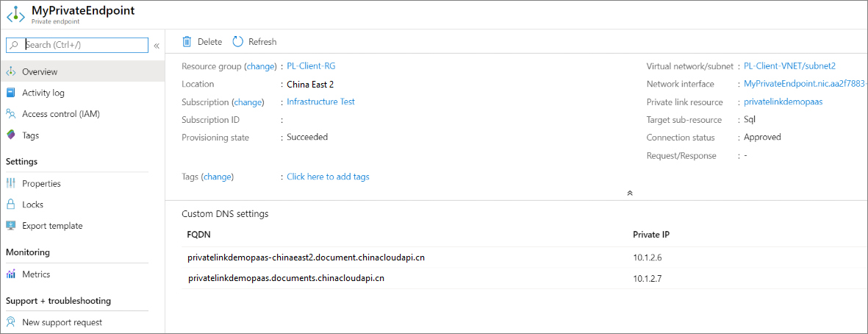Click the 10.1.2.7 private IP cell
This screenshot has height=334, width=868.
pos(646,278)
